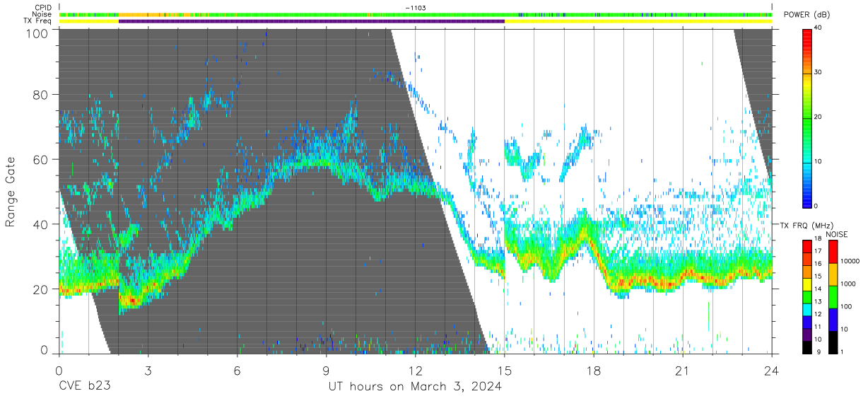The image size is (868, 401).
Task: Click the CPID value -1103
Action: tap(415, 8)
